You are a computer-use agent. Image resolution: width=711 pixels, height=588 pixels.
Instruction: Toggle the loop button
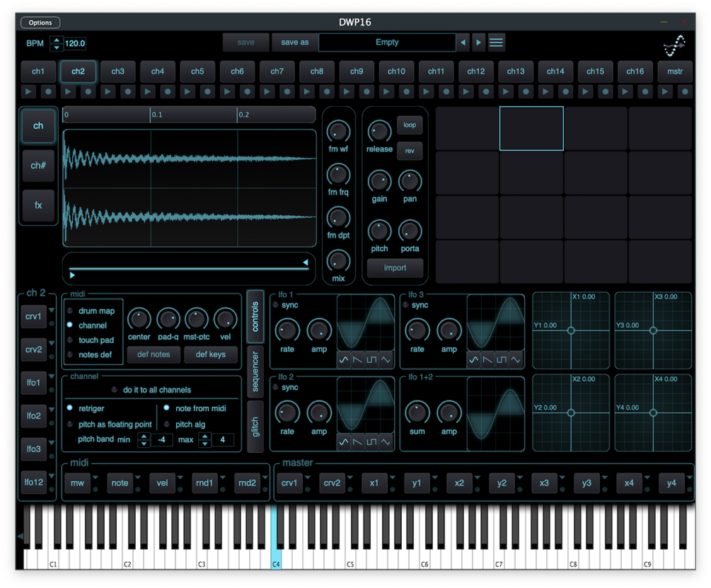click(410, 125)
